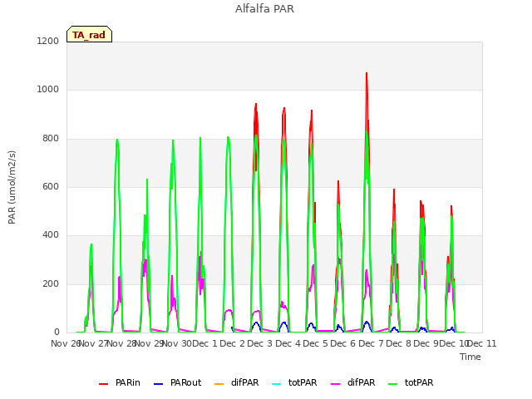Image resolution: width=532 pixels, height=399 pixels.
Task: Click the 800 y-axis tick label
Action: pos(51,139)
